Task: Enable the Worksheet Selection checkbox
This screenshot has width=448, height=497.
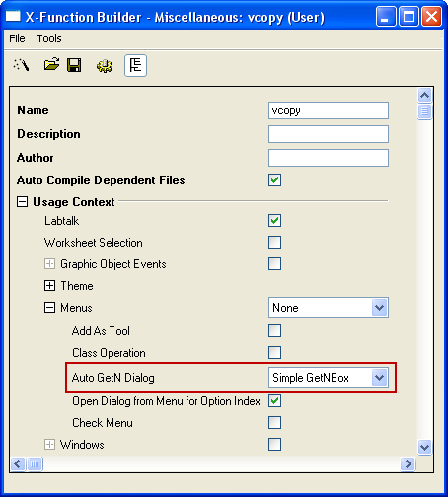Action: [274, 243]
